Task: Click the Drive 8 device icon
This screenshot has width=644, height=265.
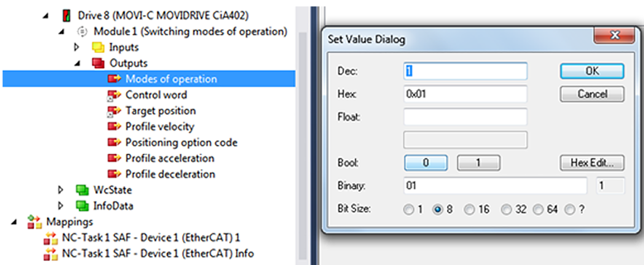Action: click(x=67, y=16)
